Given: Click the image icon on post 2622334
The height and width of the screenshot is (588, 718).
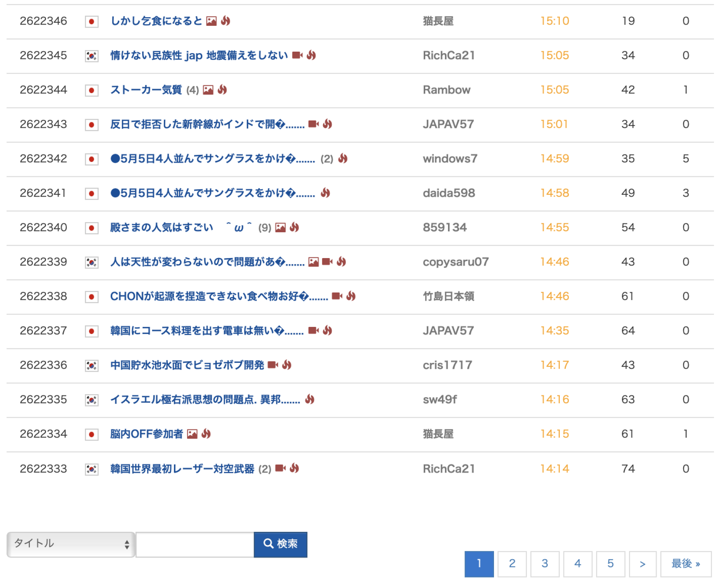Looking at the screenshot, I should pos(192,434).
